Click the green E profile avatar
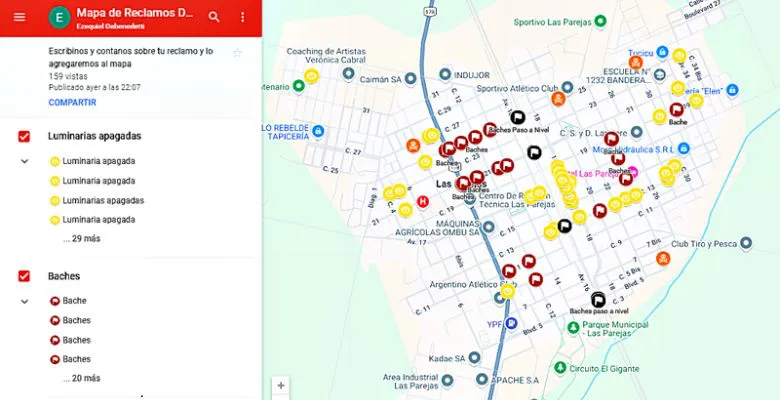This screenshot has width=780, height=400. click(x=60, y=17)
